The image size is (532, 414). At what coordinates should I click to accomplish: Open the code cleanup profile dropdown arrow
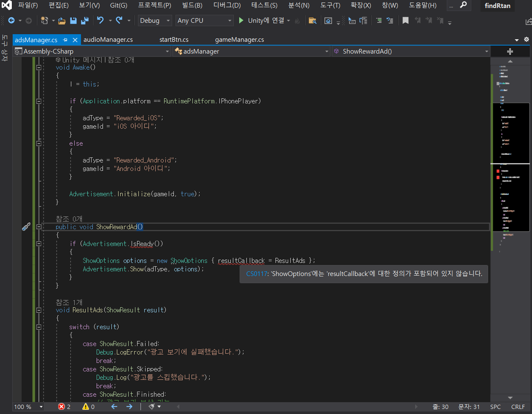(x=159, y=407)
